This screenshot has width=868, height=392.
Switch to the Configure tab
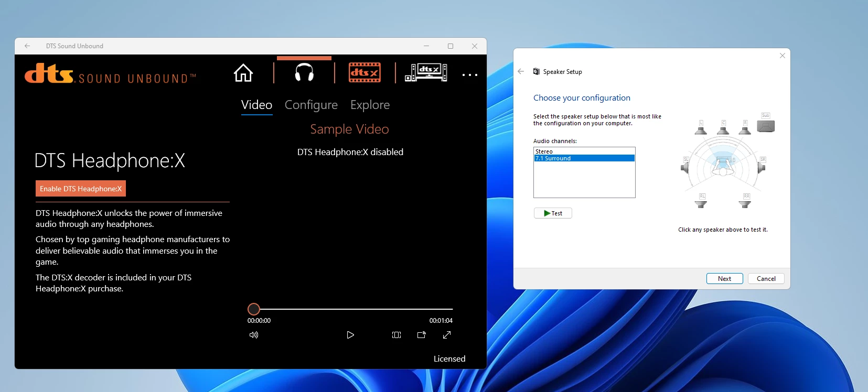311,105
